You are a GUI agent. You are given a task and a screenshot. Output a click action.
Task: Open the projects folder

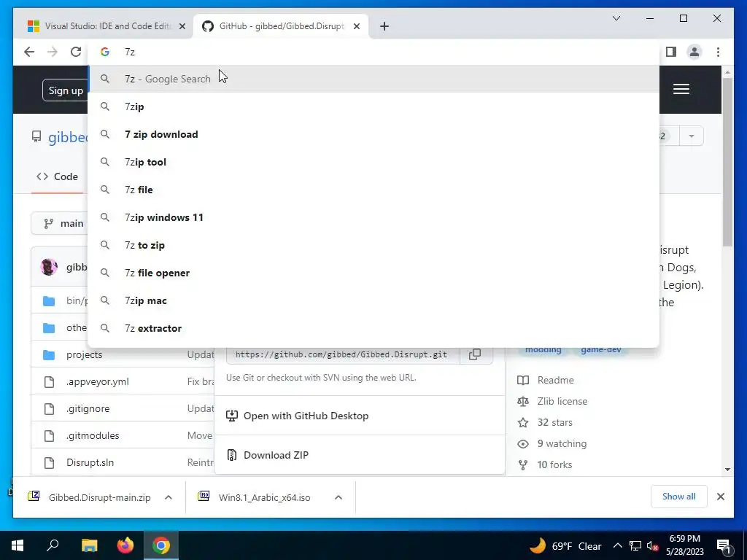point(85,355)
